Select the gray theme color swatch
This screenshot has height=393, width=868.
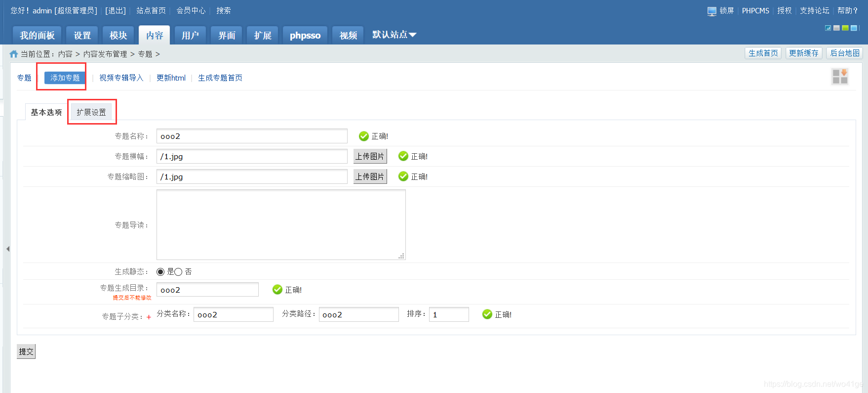[x=836, y=28]
